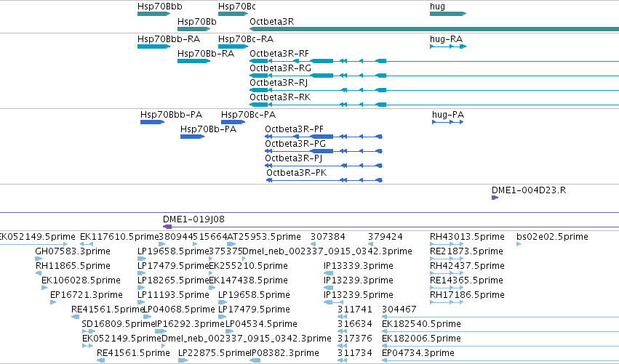Click EST IP13239.5prime
The width and height of the screenshot is (619, 364).
click(x=333, y=303)
